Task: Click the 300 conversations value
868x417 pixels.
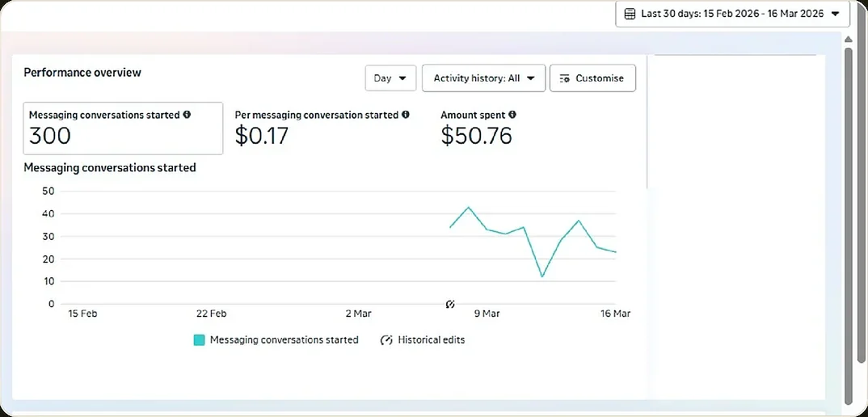Action: point(50,136)
